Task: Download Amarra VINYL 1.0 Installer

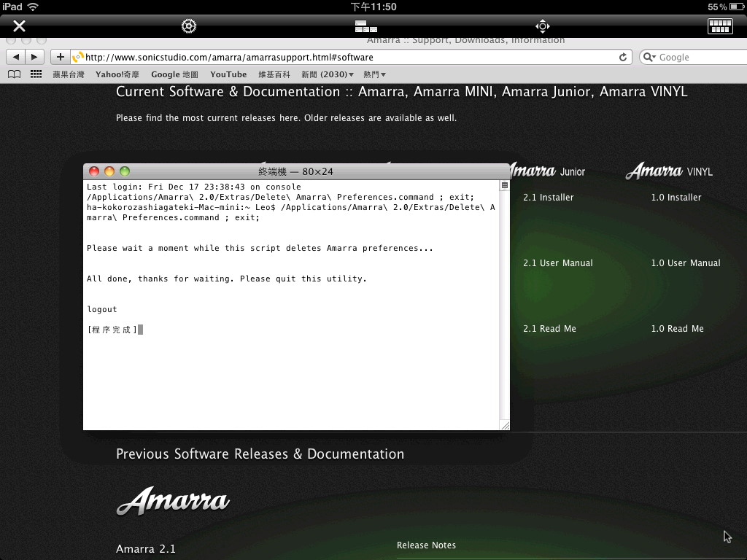Action: point(676,197)
